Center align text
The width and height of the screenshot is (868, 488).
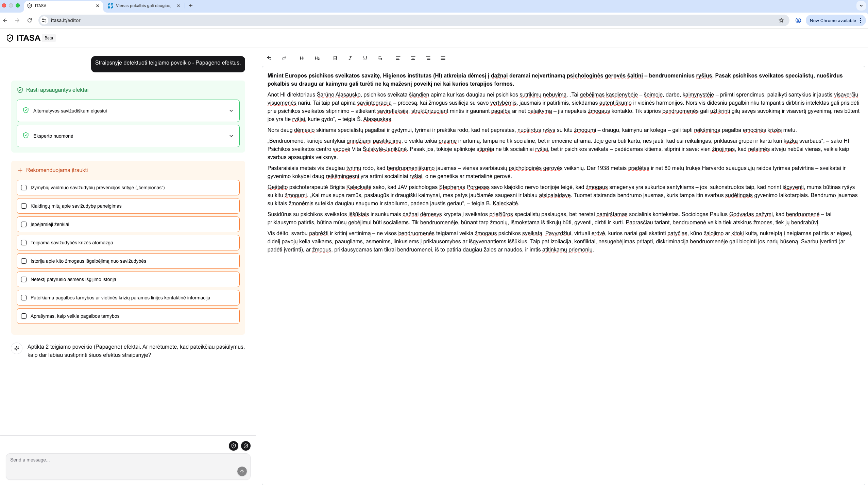tap(413, 58)
